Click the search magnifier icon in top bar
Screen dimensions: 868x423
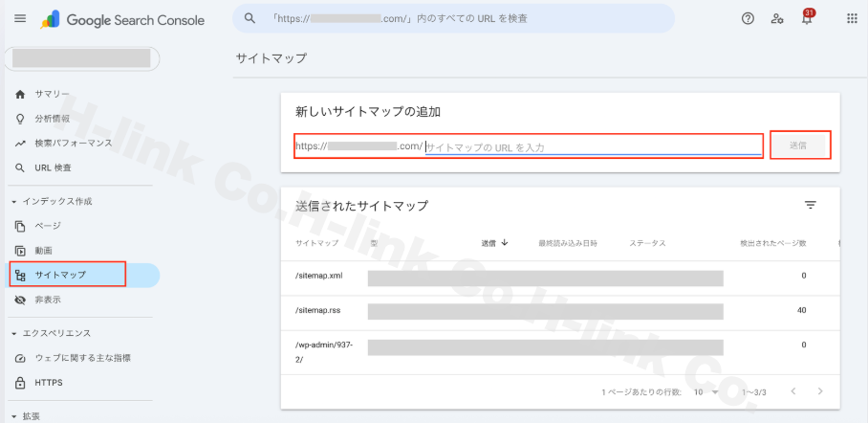tap(250, 18)
